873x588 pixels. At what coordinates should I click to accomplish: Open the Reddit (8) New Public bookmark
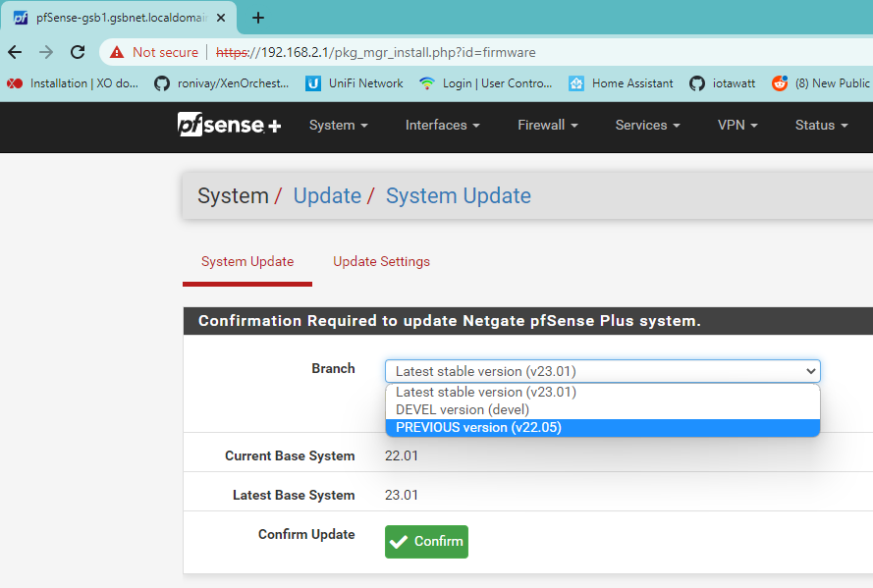tap(821, 83)
